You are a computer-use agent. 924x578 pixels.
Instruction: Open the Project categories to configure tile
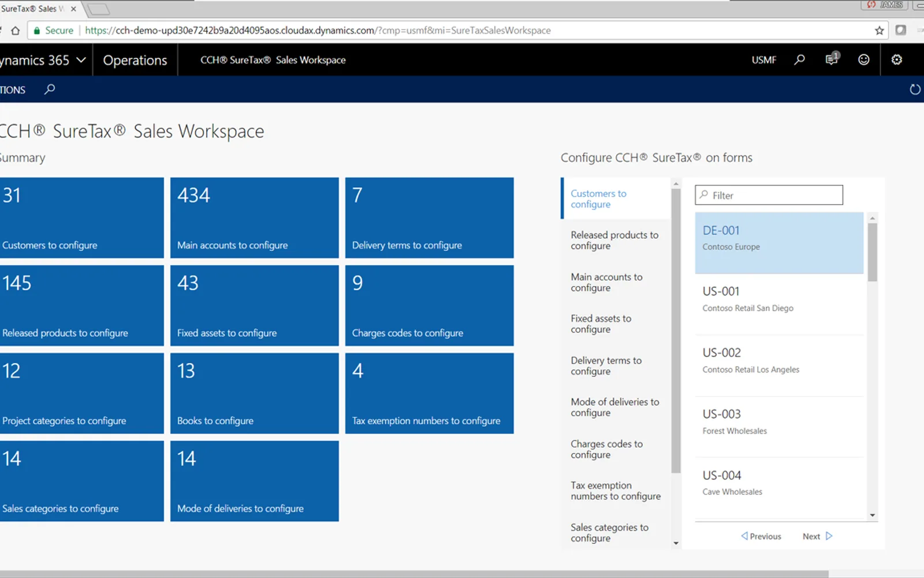81,394
